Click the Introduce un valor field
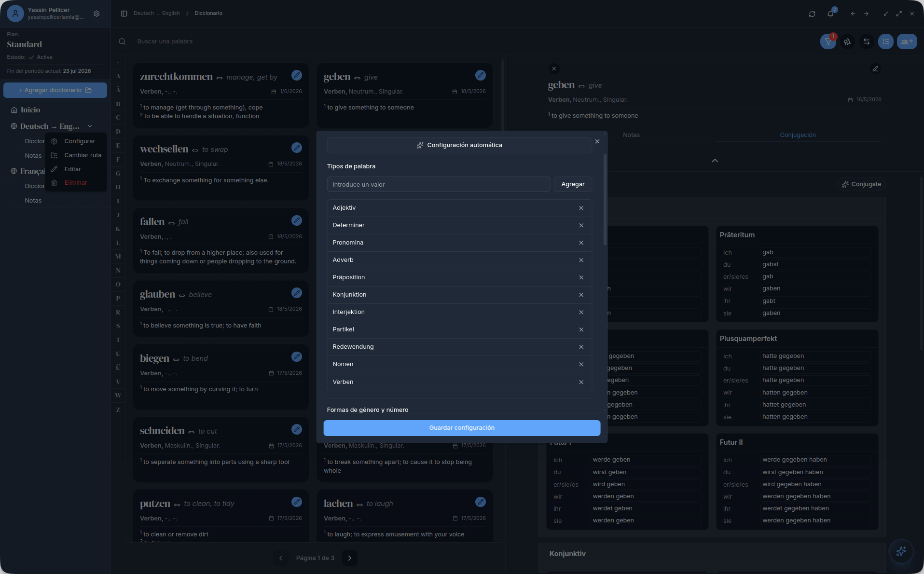This screenshot has width=924, height=574. click(x=438, y=184)
